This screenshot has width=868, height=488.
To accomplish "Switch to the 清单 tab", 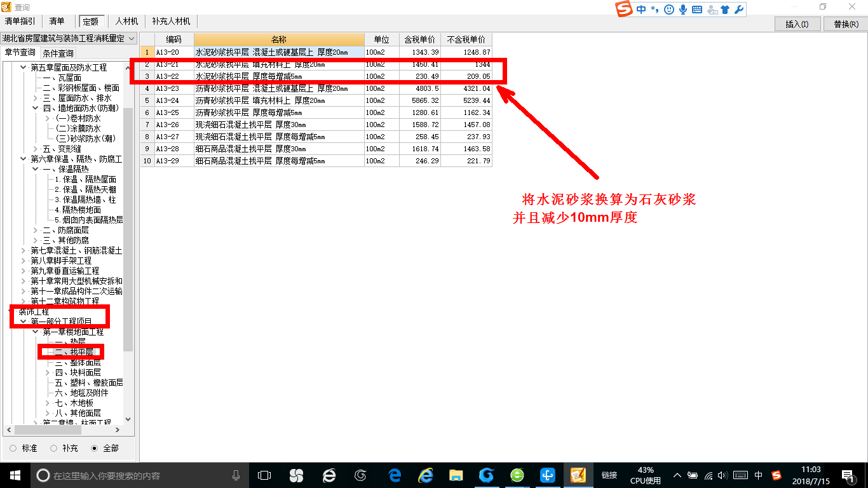I will click(x=57, y=21).
